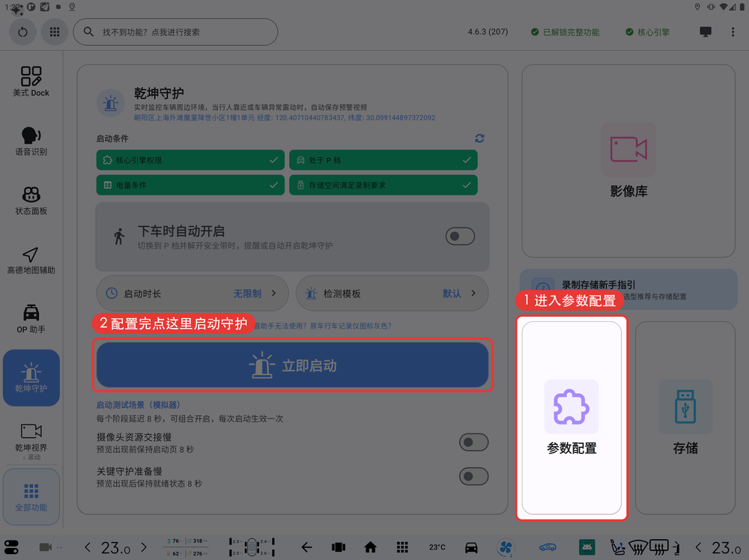Click the 立即启动 start button
The width and height of the screenshot is (749, 560).
click(x=292, y=365)
